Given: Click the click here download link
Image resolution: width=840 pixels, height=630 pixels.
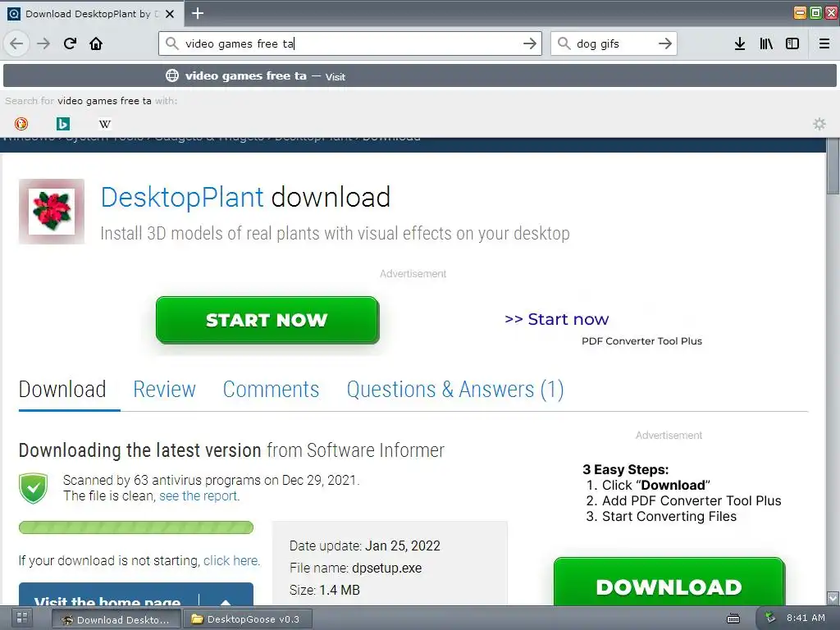Looking at the screenshot, I should (x=231, y=560).
